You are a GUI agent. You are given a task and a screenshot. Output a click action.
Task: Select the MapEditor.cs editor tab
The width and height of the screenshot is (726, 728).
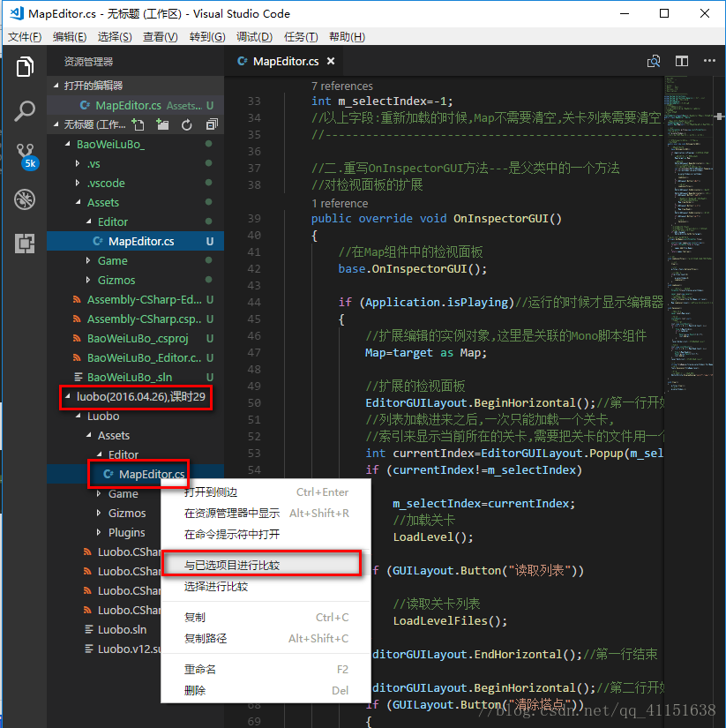pyautogui.click(x=285, y=61)
